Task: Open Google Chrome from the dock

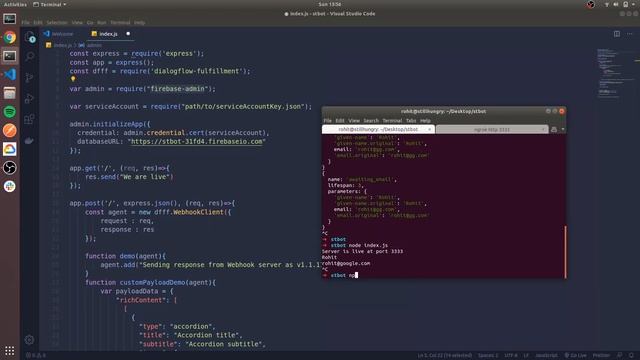Action: point(10,38)
